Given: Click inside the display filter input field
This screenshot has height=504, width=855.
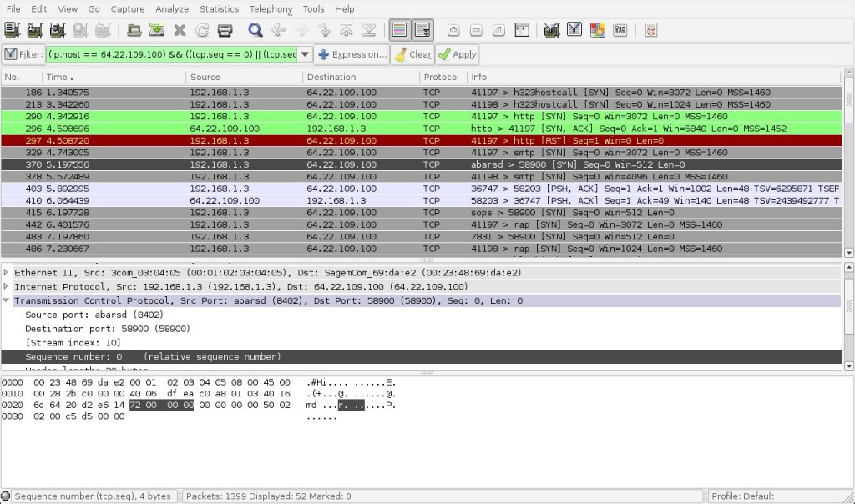Looking at the screenshot, I should (171, 54).
